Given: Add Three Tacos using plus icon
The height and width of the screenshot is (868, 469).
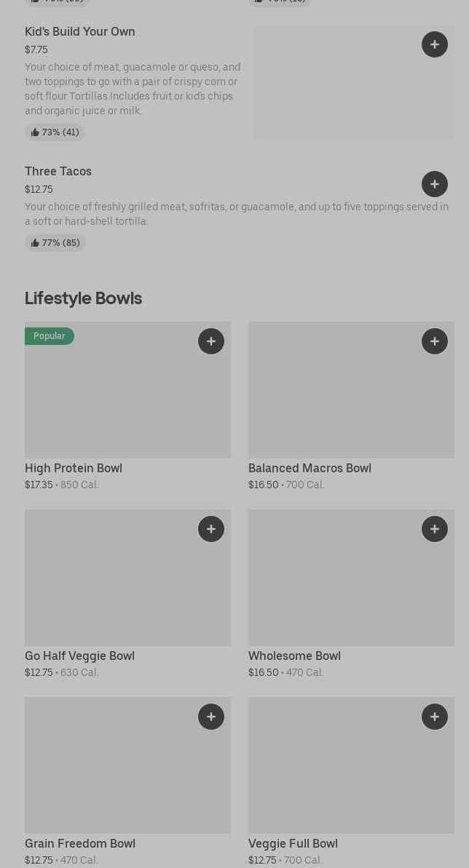Looking at the screenshot, I should coord(434,184).
